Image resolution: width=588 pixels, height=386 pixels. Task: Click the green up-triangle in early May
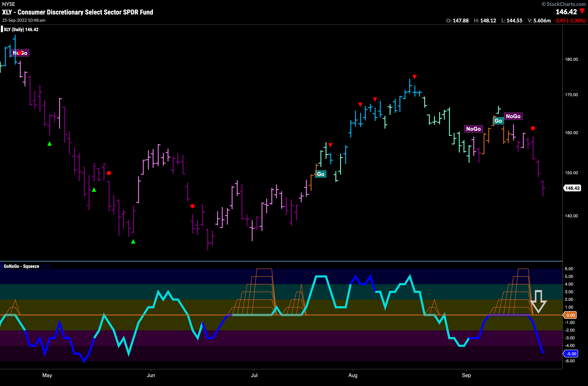tap(49, 144)
